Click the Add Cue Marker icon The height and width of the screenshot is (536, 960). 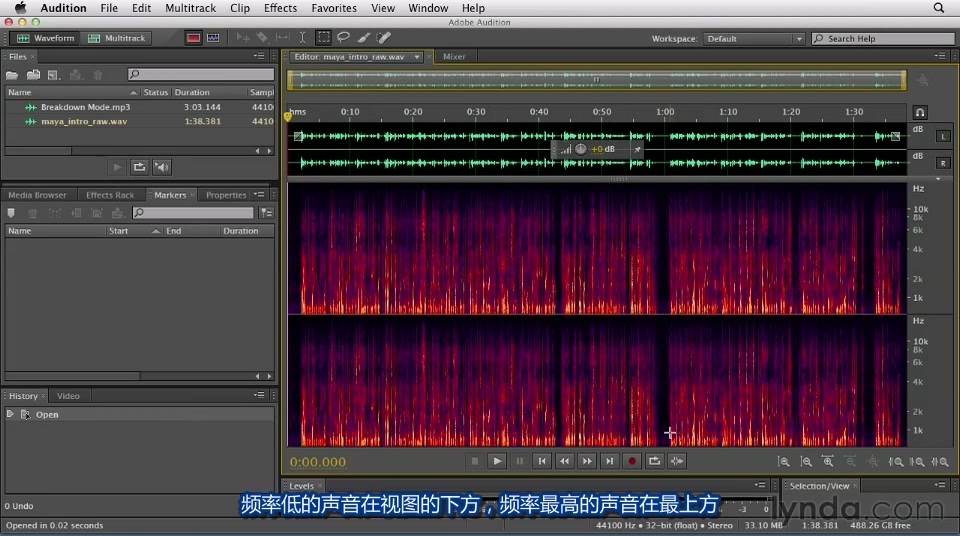coord(12,213)
